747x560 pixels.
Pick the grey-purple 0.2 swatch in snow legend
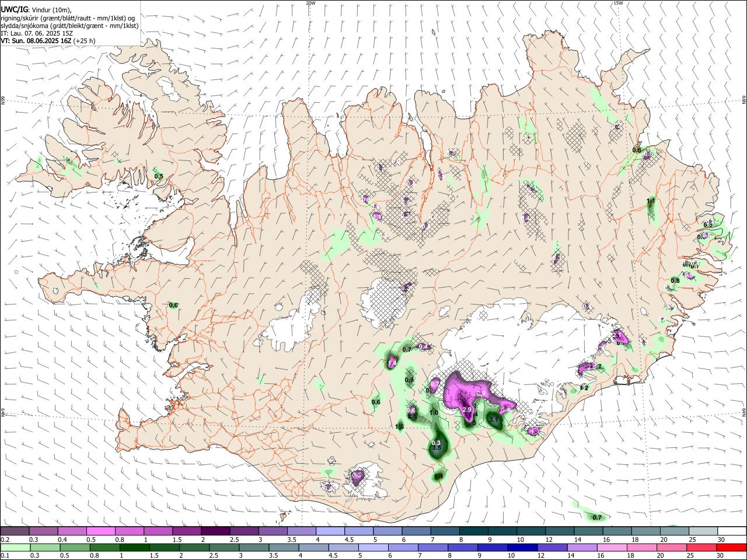click(15, 531)
